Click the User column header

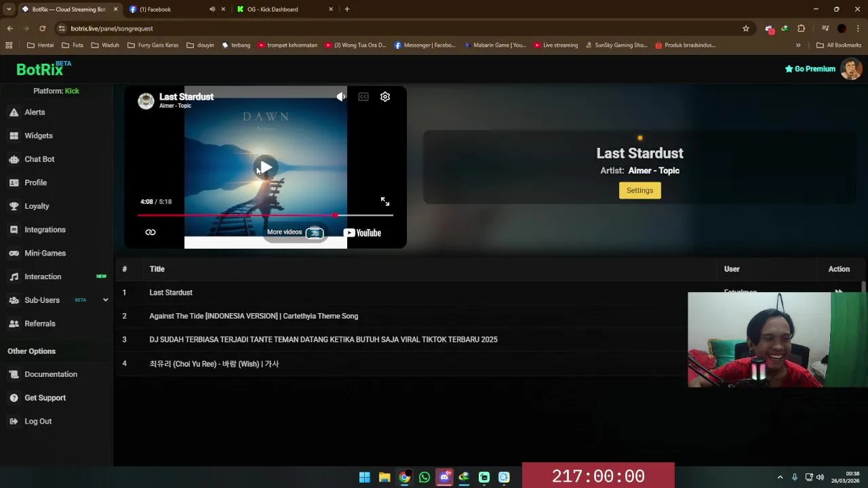[732, 269]
